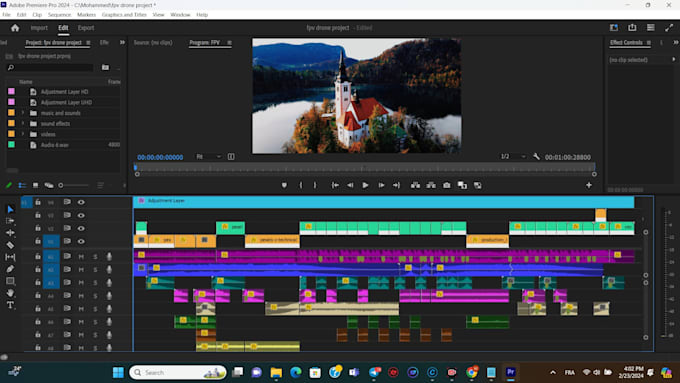Go to the Import workspace
Image resolution: width=680 pixels, height=383 pixels.
coord(39,28)
